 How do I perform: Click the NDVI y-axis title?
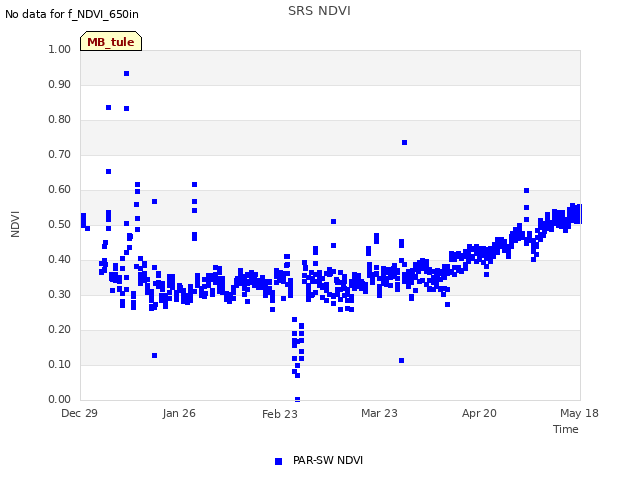[15, 224]
